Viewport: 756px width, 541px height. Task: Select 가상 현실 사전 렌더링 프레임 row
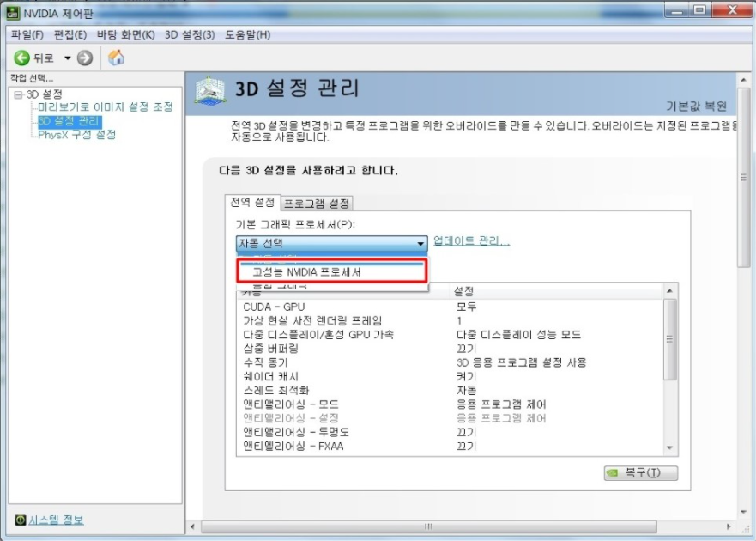click(450, 320)
